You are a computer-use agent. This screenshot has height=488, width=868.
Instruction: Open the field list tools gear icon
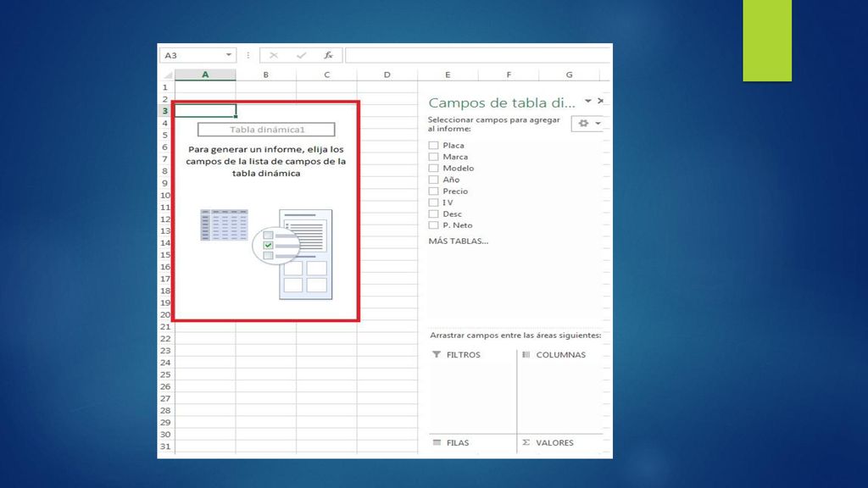[x=583, y=124]
